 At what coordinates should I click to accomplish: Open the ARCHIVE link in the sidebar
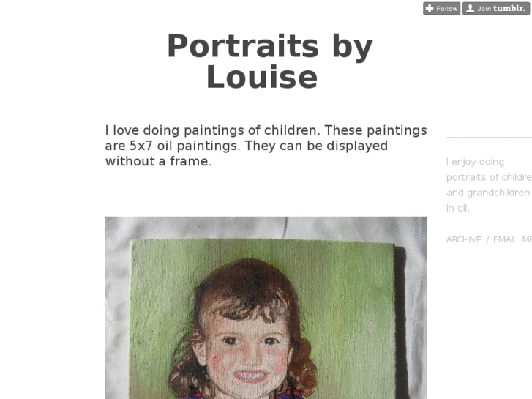tap(463, 239)
